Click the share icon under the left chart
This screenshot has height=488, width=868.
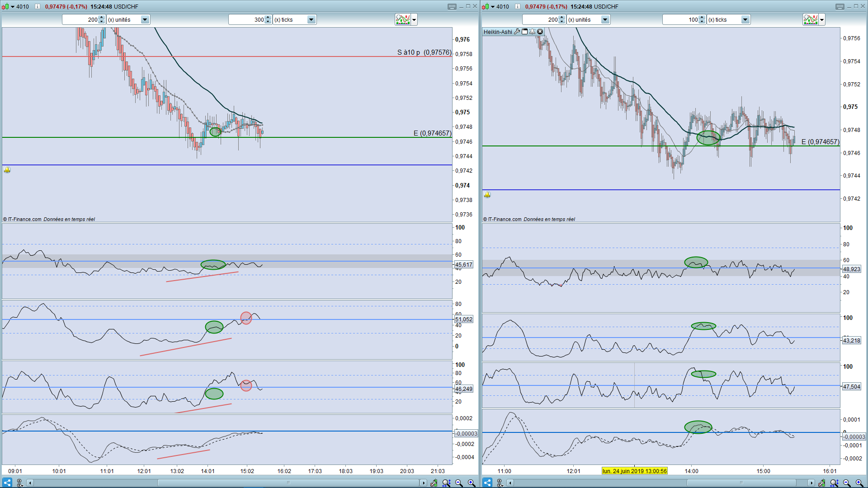[x=7, y=483]
